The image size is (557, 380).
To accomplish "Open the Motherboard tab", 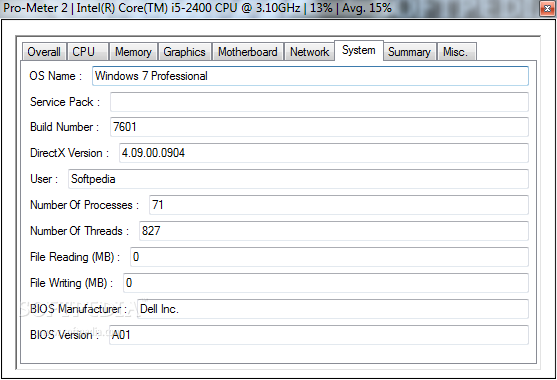I will 248,52.
